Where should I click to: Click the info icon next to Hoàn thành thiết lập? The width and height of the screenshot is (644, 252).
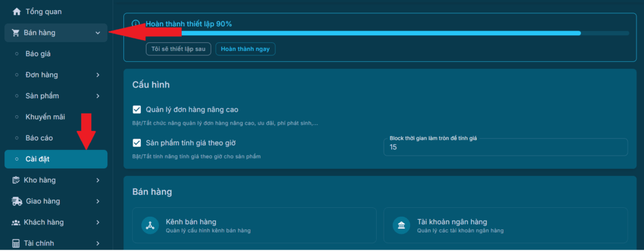click(x=136, y=24)
